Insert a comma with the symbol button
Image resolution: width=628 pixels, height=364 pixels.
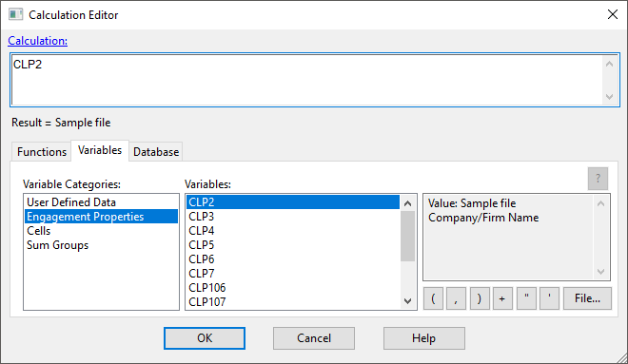coord(456,298)
